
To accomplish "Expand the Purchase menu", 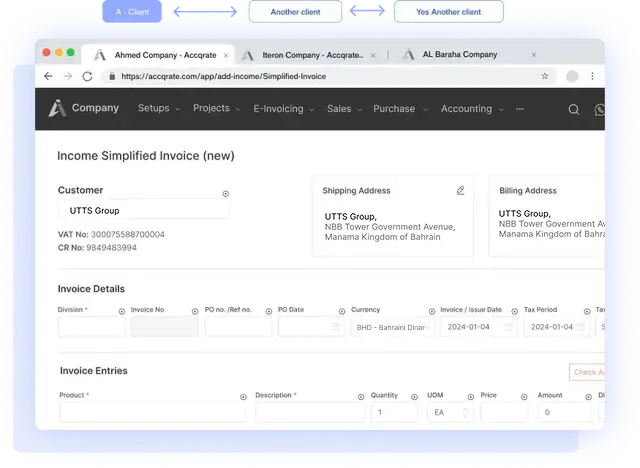I will tap(400, 109).
